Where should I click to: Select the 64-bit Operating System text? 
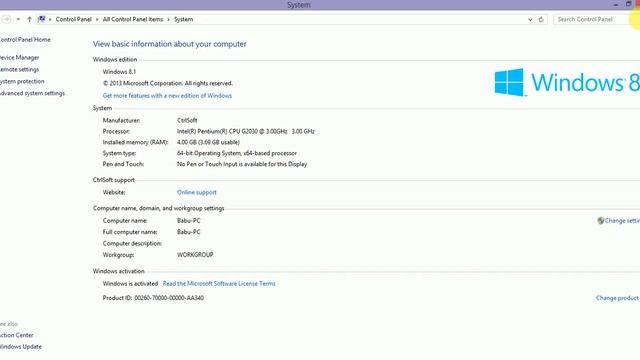(x=237, y=153)
